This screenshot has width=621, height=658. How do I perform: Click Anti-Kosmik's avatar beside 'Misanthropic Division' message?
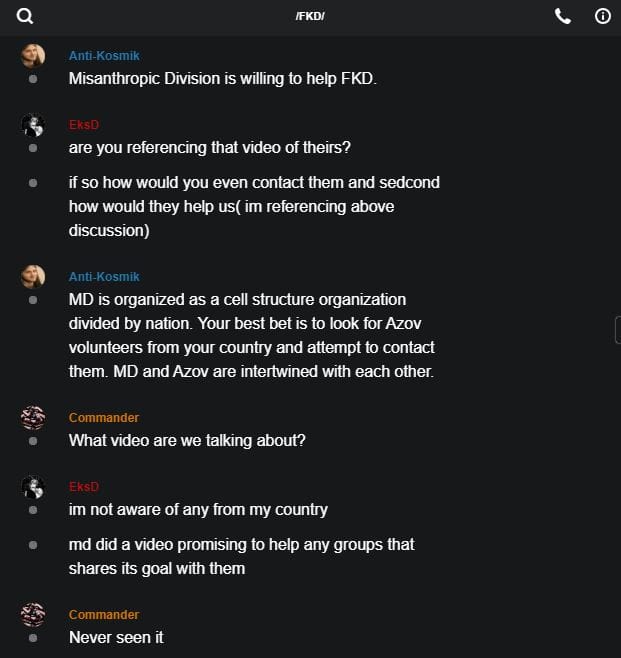coord(33,55)
